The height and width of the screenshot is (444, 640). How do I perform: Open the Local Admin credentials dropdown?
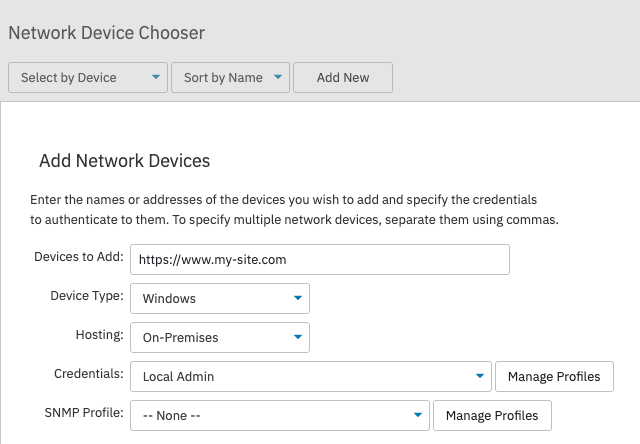311,376
